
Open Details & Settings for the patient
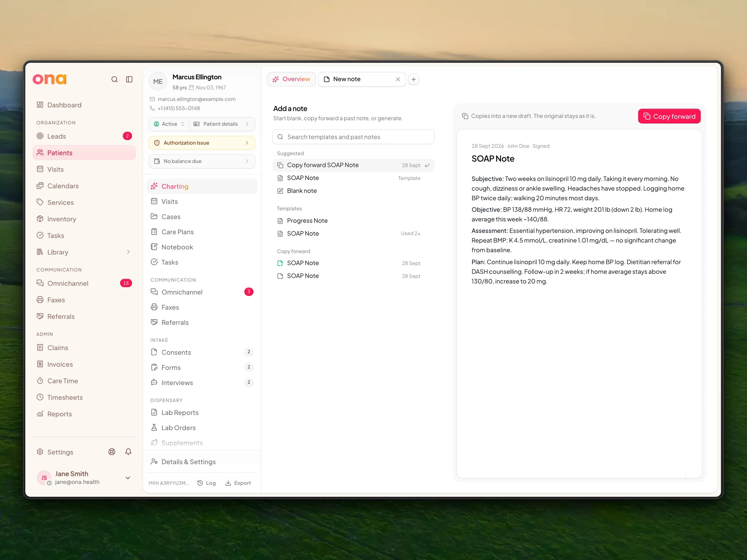(202, 462)
